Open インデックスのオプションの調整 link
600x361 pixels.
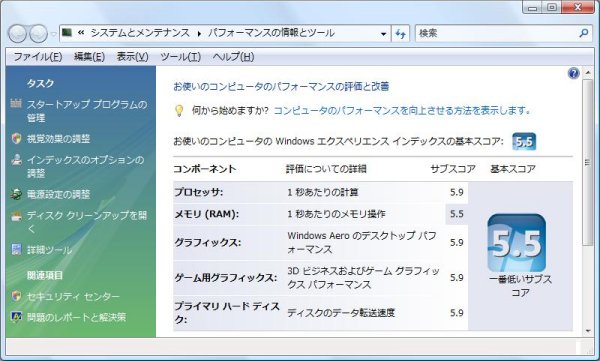coord(85,166)
